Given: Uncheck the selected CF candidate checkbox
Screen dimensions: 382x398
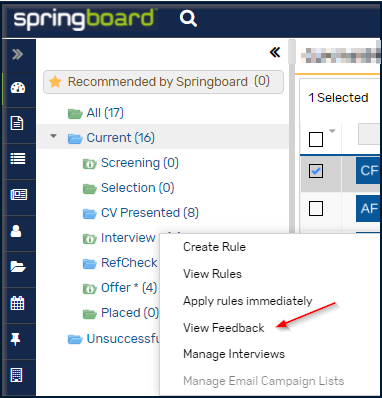Looking at the screenshot, I should (x=316, y=171).
